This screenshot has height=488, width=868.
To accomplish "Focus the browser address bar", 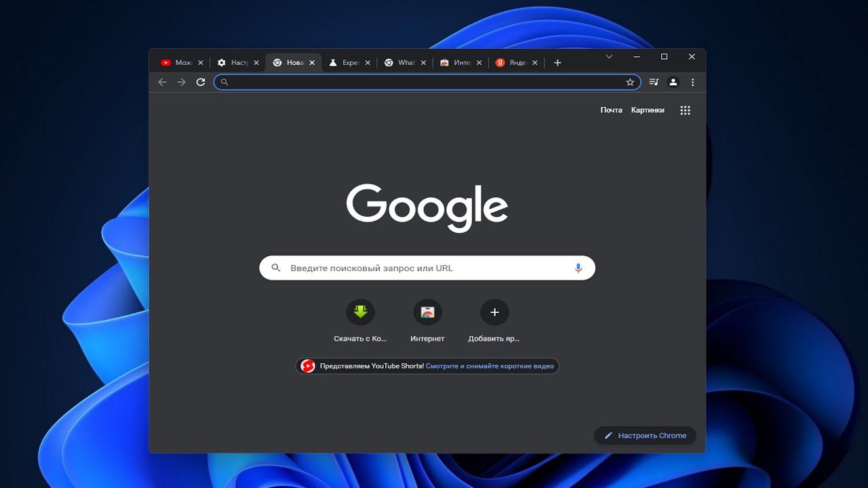I will point(427,82).
